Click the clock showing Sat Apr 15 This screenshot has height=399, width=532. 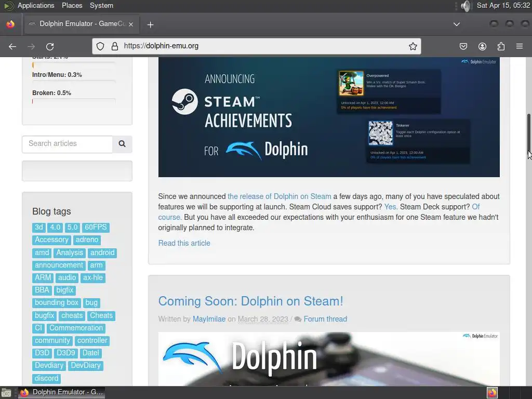503,5
